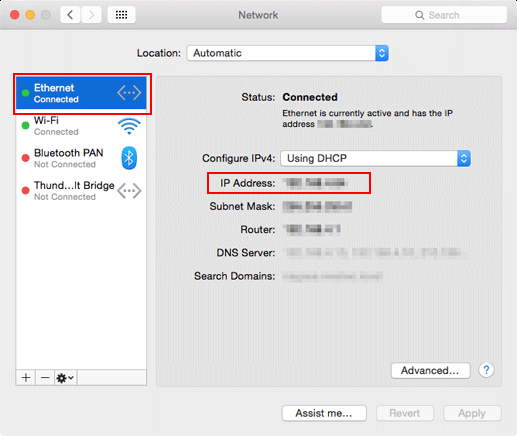Click the forward navigation arrow
Screen dimensions: 517x436
coord(91,15)
